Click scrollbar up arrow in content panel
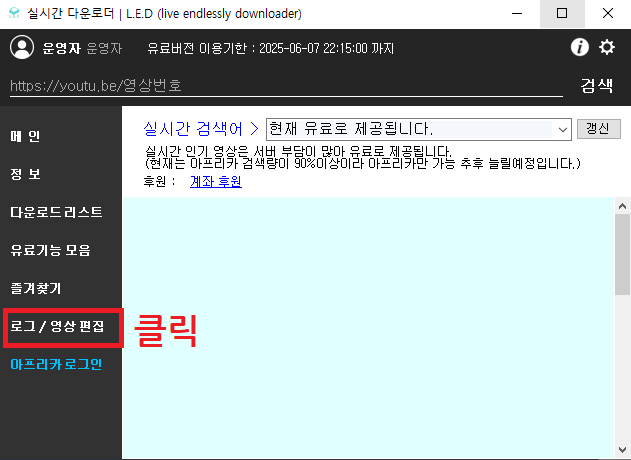Image resolution: width=631 pixels, height=460 pixels. (622, 206)
